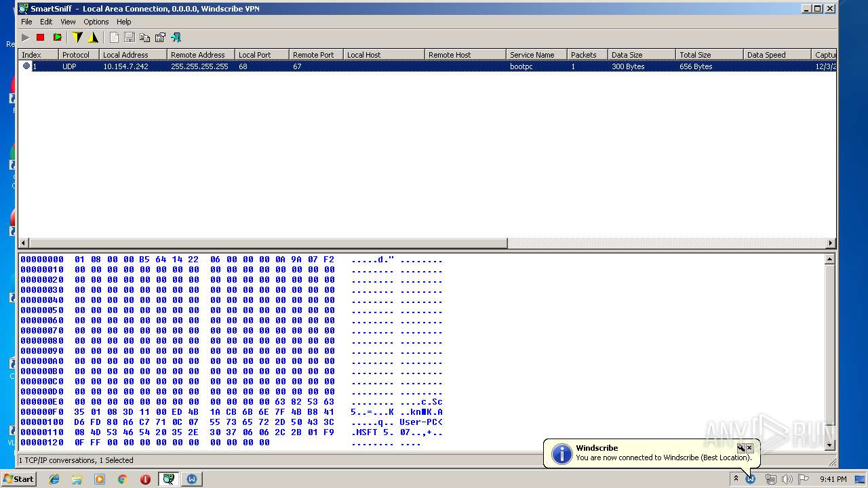
Task: Click the Save floppy disk icon
Action: click(130, 38)
